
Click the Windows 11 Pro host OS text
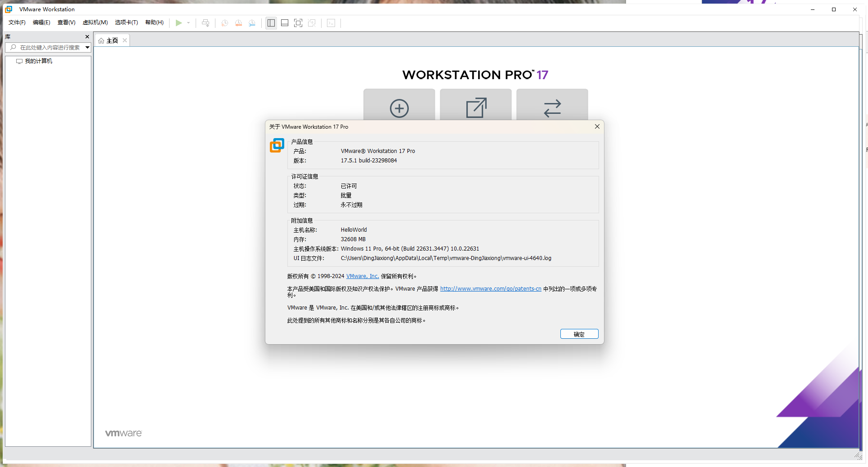410,249
